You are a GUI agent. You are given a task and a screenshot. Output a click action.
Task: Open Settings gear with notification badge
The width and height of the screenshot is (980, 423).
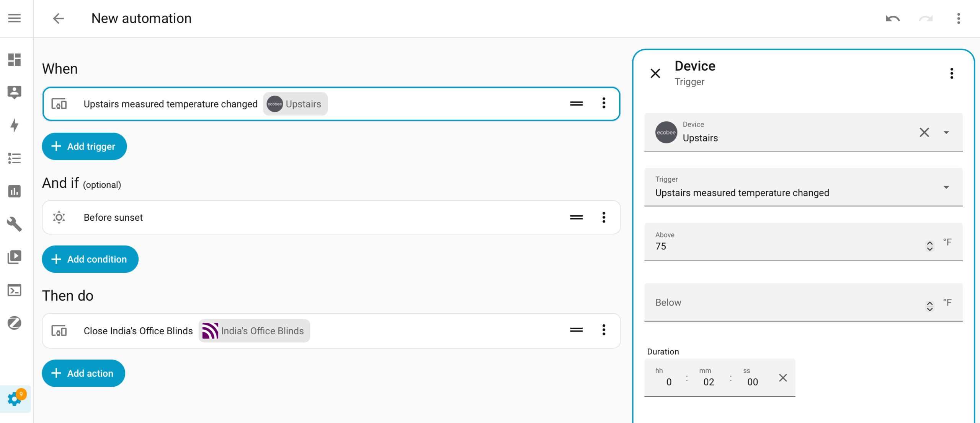(x=15, y=399)
